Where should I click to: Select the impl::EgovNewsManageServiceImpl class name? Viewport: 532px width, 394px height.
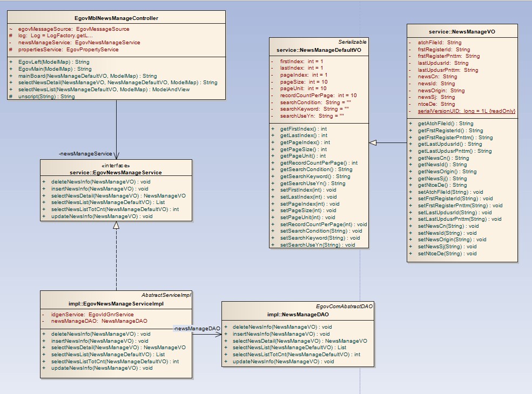[117, 303]
